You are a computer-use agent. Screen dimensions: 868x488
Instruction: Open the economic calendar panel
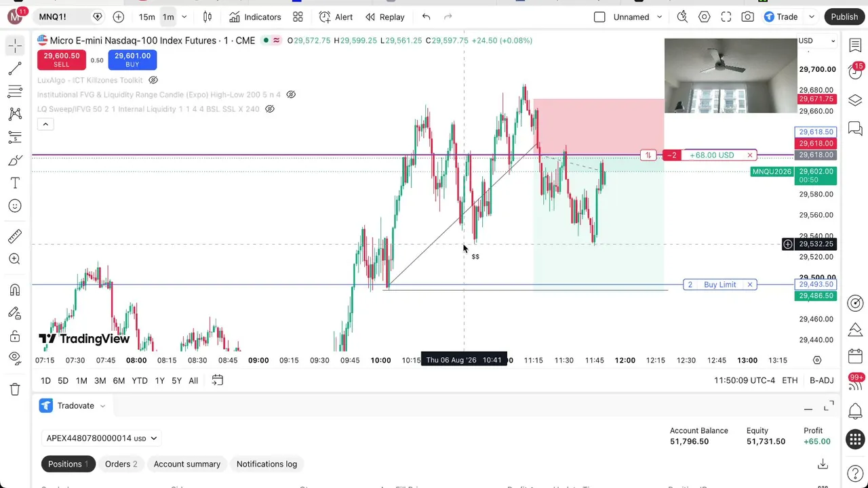pyautogui.click(x=855, y=357)
